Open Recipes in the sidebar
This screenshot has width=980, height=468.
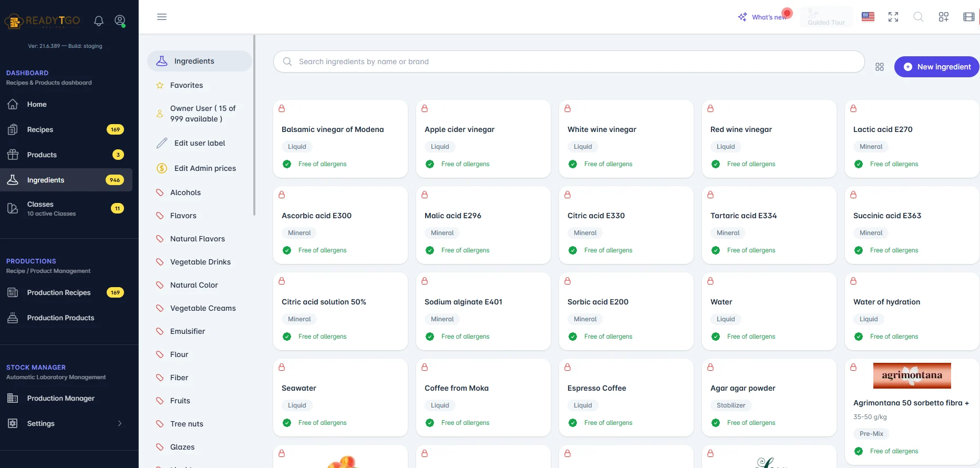tap(66, 129)
